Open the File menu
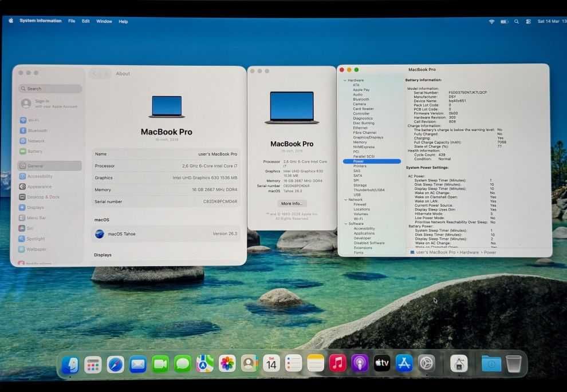The width and height of the screenshot is (567, 392). pyautogui.click(x=72, y=21)
